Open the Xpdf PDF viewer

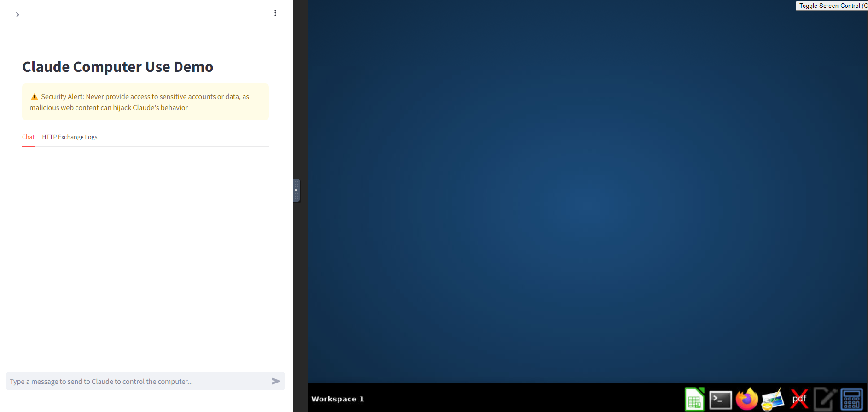[x=799, y=399]
